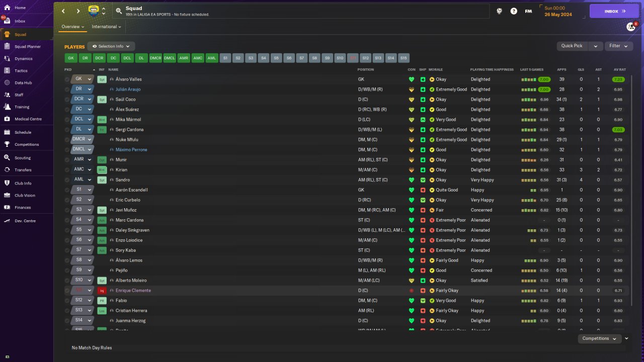Open the Sandro player name

point(122,180)
